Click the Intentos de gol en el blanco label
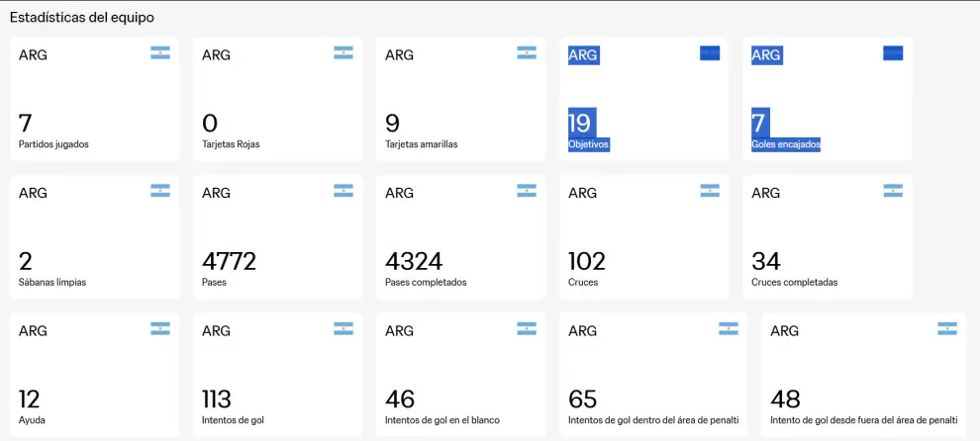 pos(441,420)
